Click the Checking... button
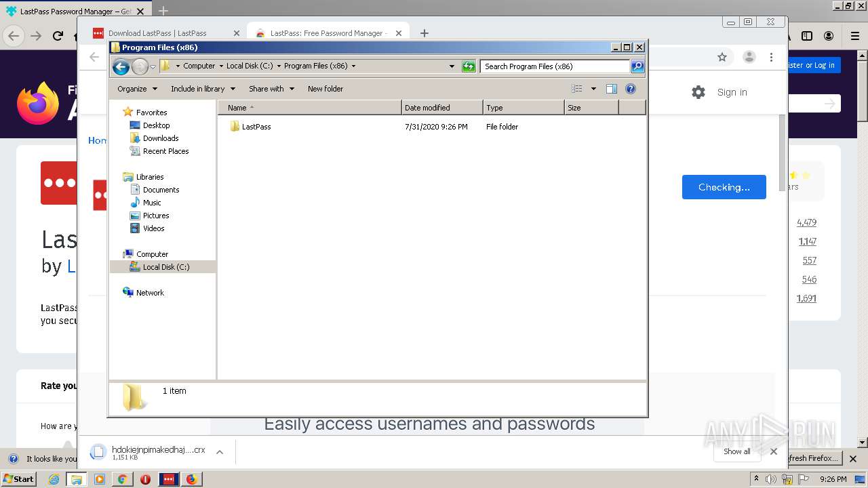The width and height of the screenshot is (868, 488). (724, 187)
